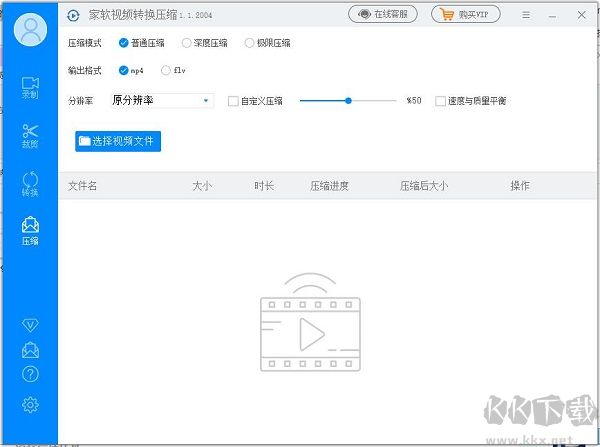The height and width of the screenshot is (447, 600).
Task: Click the compression ratio slider handle
Action: [348, 100]
